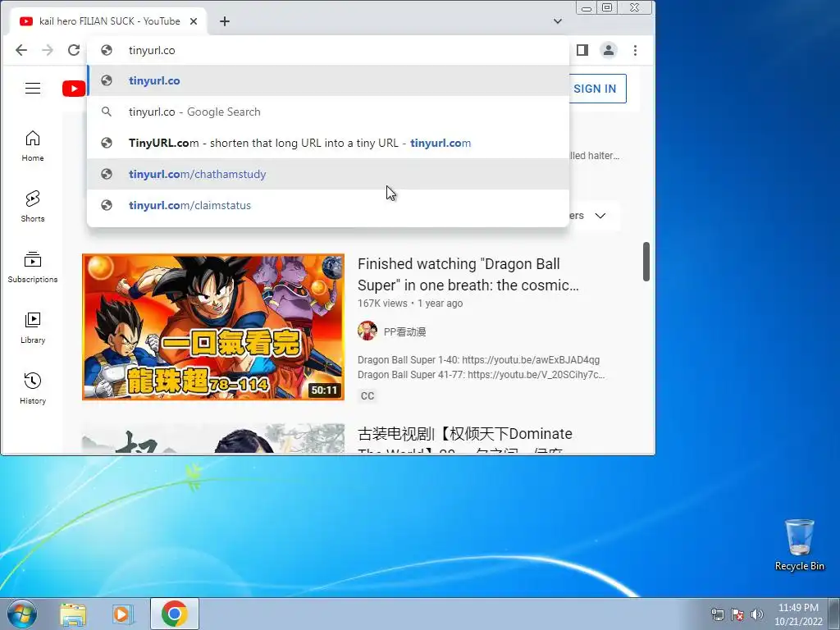840x630 pixels.
Task: Open the tab search chevron in title bar
Action: tap(558, 21)
